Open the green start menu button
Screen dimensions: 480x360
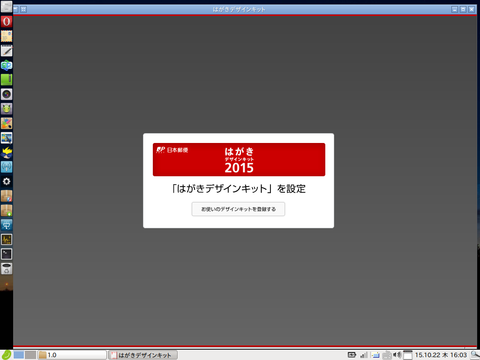click(6, 355)
